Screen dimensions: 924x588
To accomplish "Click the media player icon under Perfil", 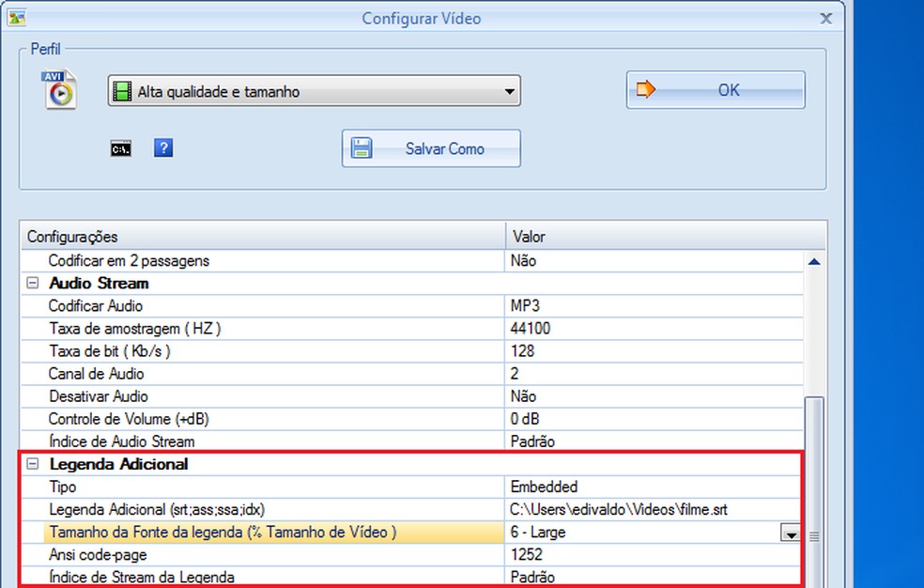I will (58, 92).
